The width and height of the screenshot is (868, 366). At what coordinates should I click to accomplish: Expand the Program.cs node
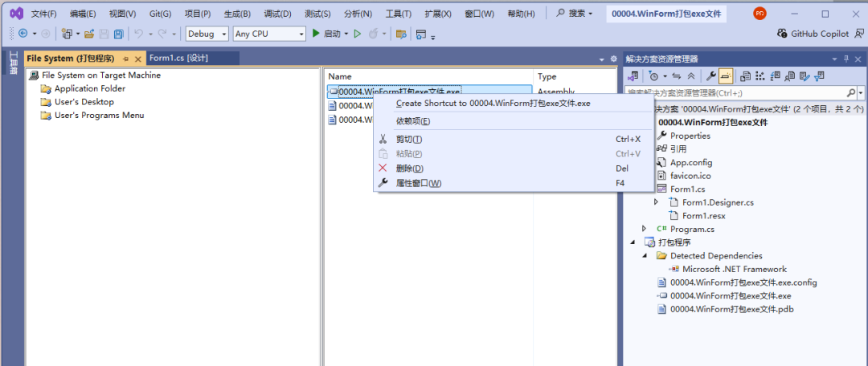644,229
